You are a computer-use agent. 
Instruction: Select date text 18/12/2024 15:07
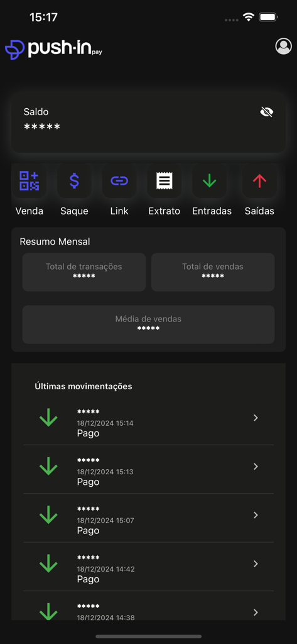click(105, 520)
